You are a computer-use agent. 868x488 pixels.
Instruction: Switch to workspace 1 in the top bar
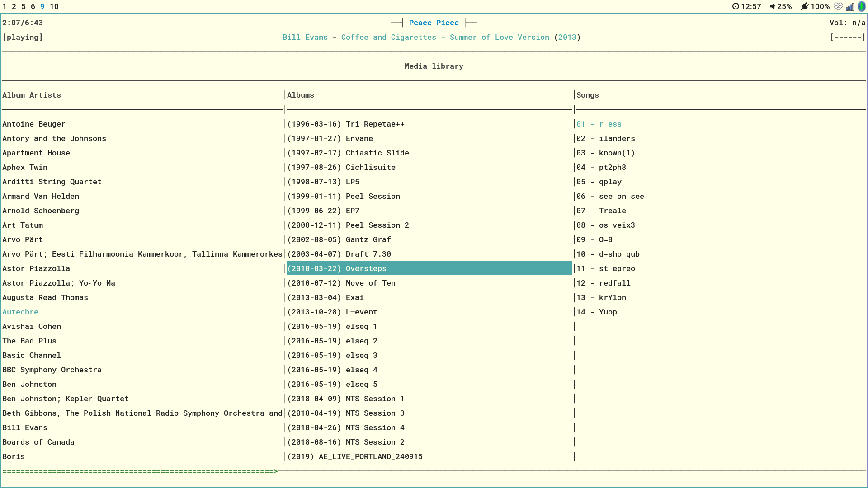pyautogui.click(x=4, y=6)
